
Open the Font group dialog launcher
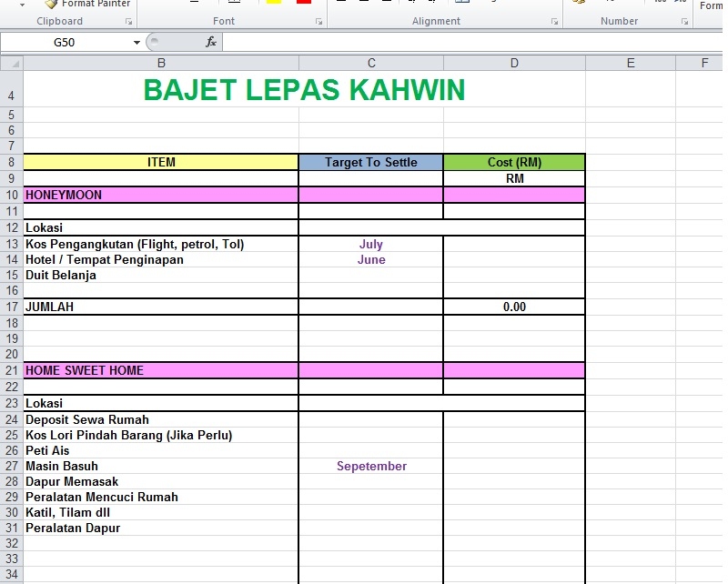click(318, 21)
